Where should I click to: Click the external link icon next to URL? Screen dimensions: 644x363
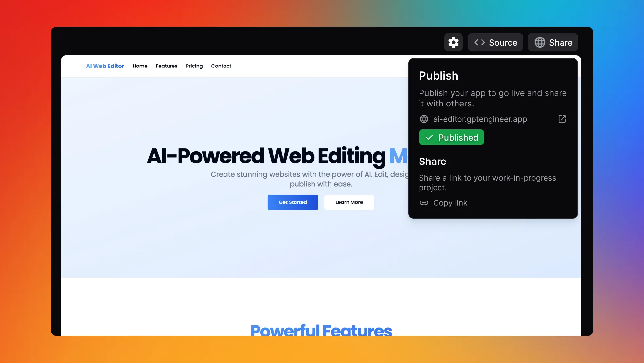point(562,119)
